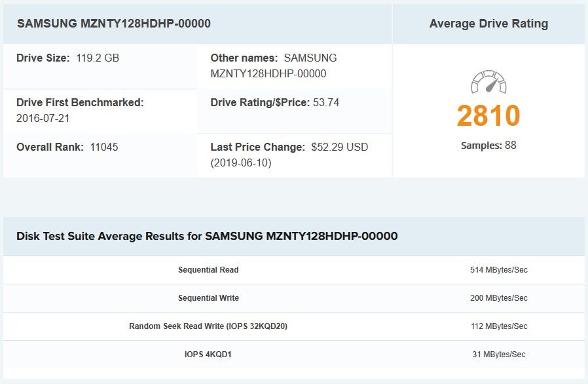This screenshot has width=588, height=384.
Task: Click the Drive First Benchmarked label
Action: (80, 102)
